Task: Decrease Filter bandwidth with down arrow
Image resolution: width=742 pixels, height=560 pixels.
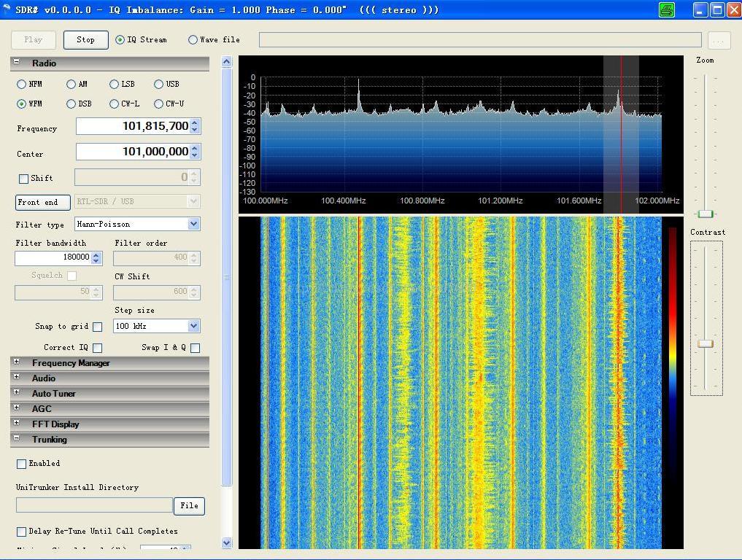Action: [96, 260]
